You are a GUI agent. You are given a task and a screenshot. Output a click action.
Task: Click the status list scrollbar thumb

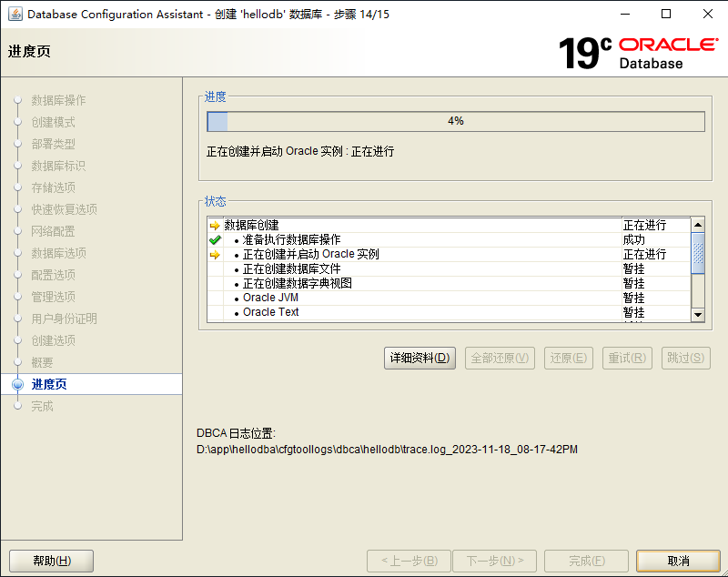(698, 252)
